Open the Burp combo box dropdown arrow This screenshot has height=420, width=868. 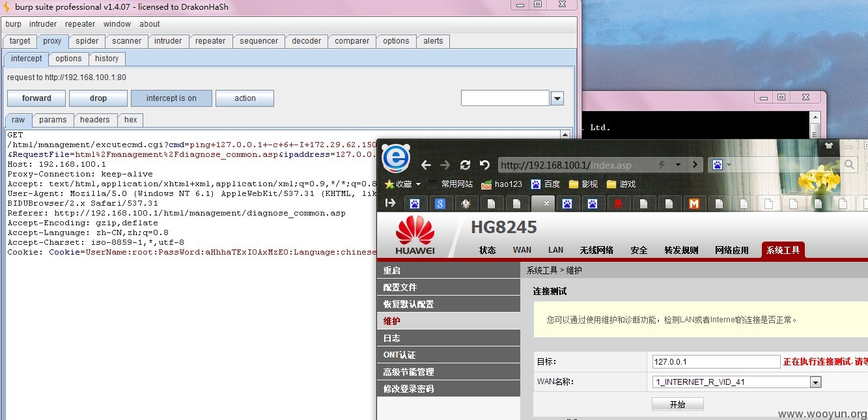[557, 98]
